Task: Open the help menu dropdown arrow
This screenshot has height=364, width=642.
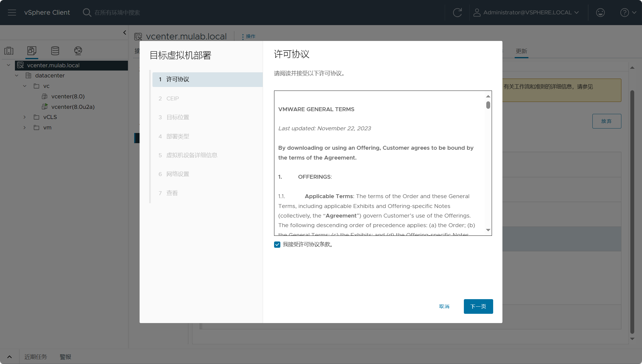Action: (635, 13)
